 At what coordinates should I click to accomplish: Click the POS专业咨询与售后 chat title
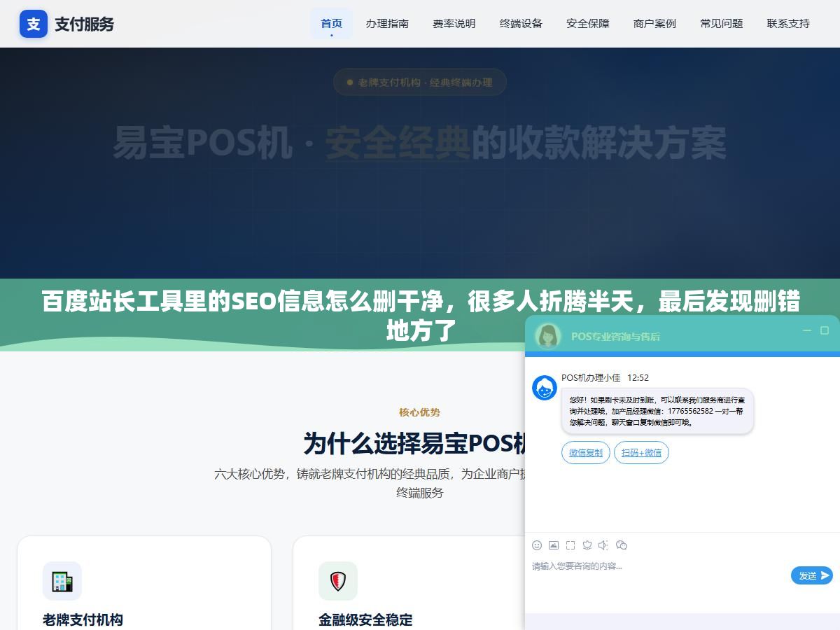click(615, 336)
